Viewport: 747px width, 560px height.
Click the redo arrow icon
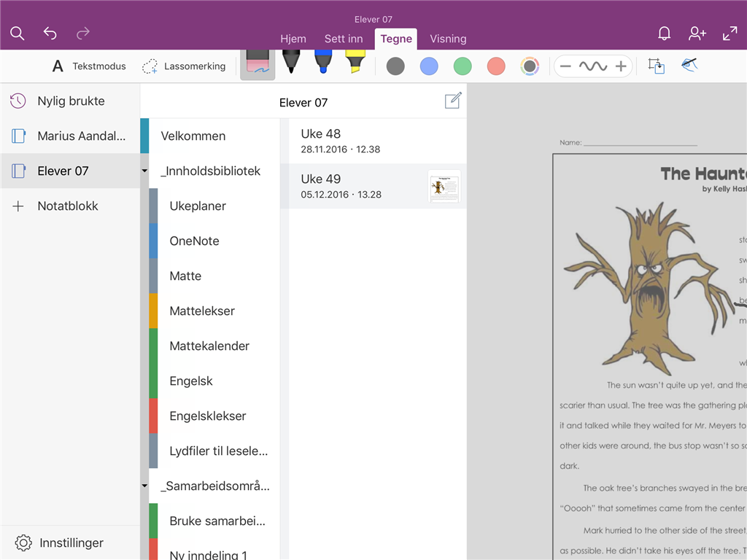pos(83,33)
